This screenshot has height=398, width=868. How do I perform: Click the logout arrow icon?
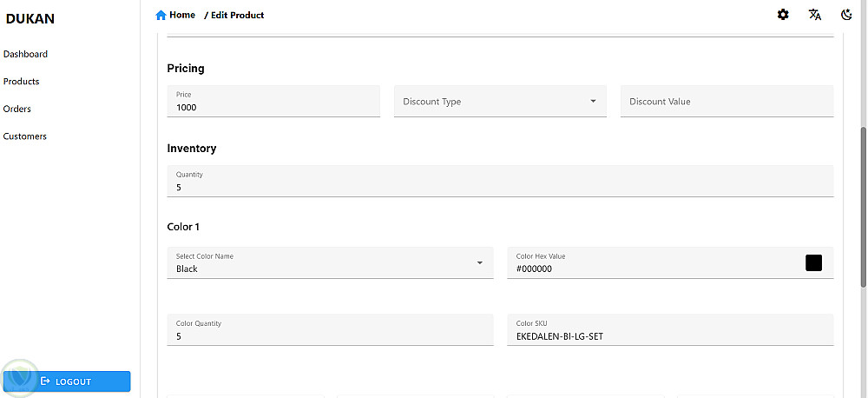tap(45, 381)
